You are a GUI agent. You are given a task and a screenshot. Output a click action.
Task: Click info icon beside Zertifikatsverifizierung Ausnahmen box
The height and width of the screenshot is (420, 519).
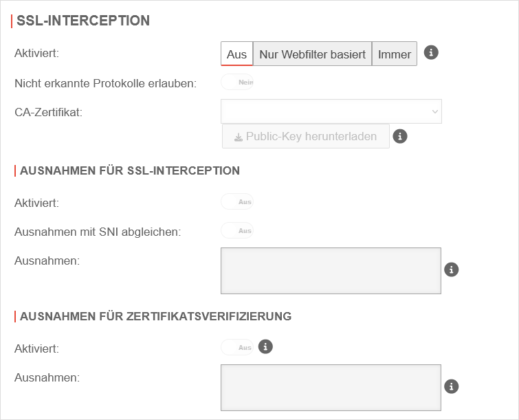(451, 387)
